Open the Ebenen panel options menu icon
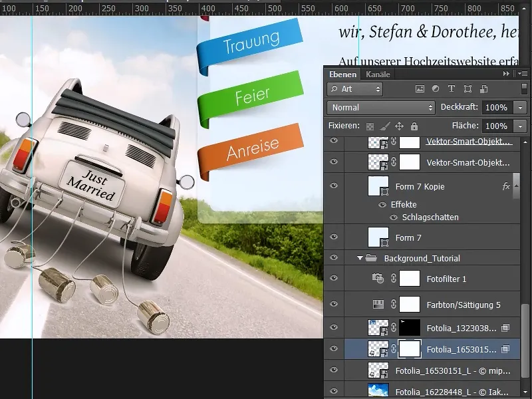Image resolution: width=532 pixels, height=399 pixels. (523, 74)
